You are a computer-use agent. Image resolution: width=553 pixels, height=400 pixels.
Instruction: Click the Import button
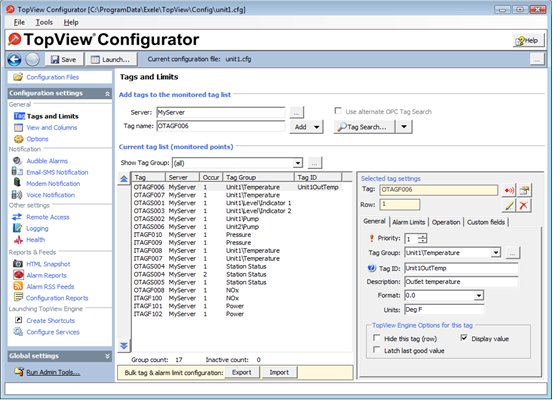coord(279,372)
